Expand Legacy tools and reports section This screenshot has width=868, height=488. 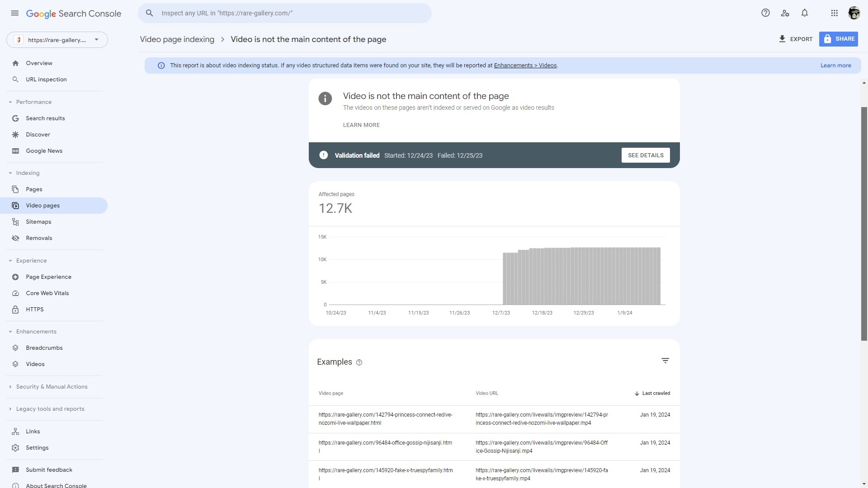[x=10, y=409]
